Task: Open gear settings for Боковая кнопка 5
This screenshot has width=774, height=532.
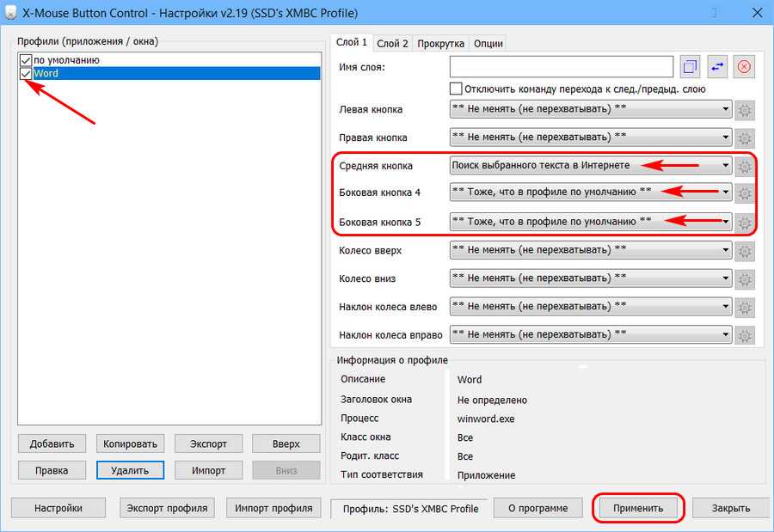Action: [x=745, y=223]
